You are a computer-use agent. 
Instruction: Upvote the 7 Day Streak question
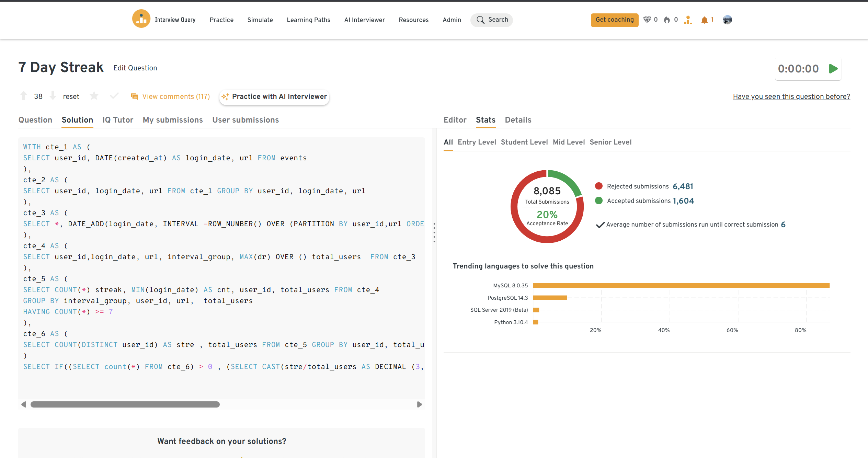pyautogui.click(x=24, y=96)
